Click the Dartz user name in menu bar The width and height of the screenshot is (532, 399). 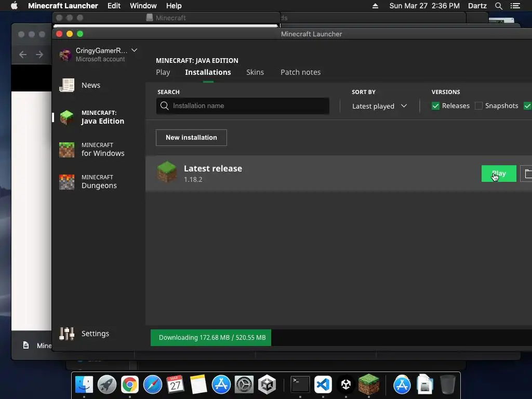tap(477, 6)
